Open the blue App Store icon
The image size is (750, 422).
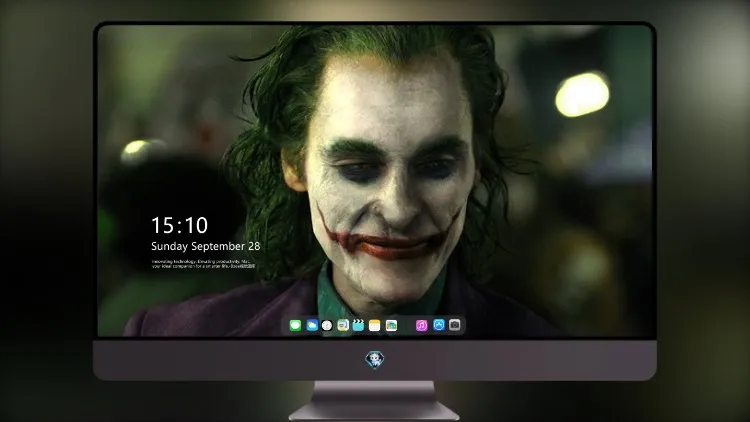(x=439, y=325)
